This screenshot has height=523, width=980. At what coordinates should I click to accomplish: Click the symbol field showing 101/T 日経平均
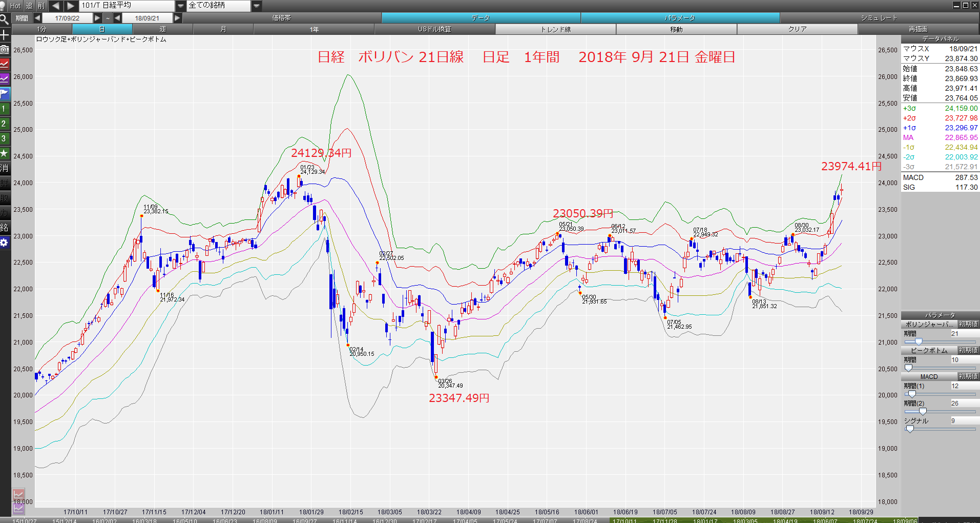[127, 6]
